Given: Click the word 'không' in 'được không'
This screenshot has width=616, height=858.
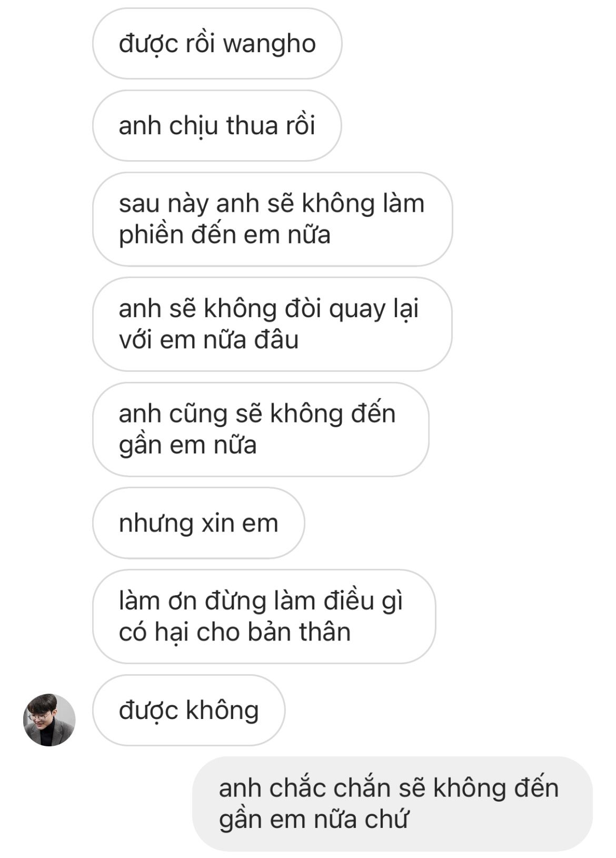Looking at the screenshot, I should point(222,710).
